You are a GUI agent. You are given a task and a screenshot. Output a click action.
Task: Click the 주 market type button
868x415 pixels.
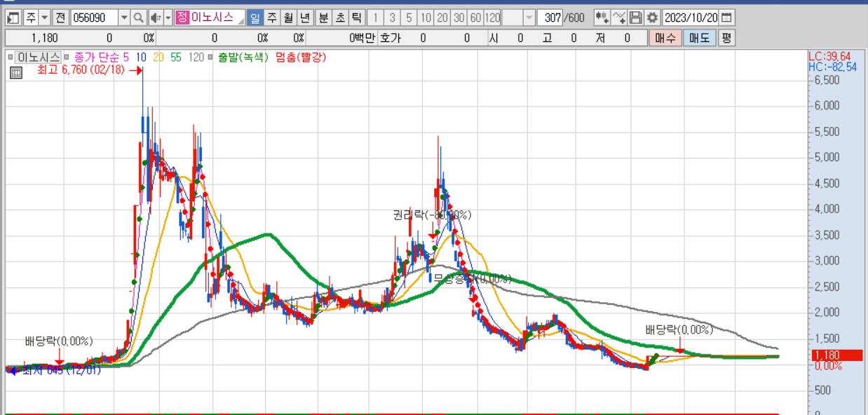click(x=32, y=18)
